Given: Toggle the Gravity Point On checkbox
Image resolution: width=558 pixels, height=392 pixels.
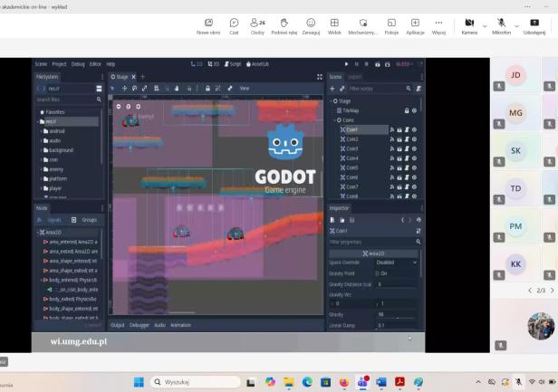Looking at the screenshot, I should [378, 272].
